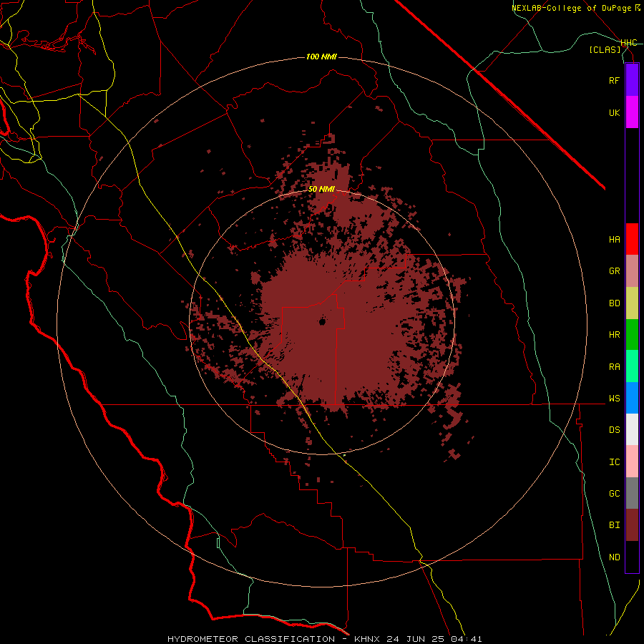Pick the RA light-green legend swatch
The image size is (644, 644).
[632, 366]
